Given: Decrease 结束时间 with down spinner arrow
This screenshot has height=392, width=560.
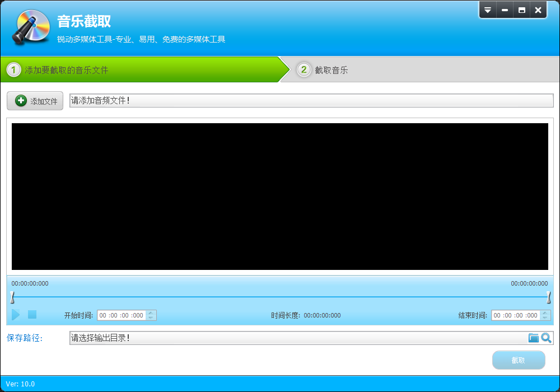Looking at the screenshot, I should (545, 318).
